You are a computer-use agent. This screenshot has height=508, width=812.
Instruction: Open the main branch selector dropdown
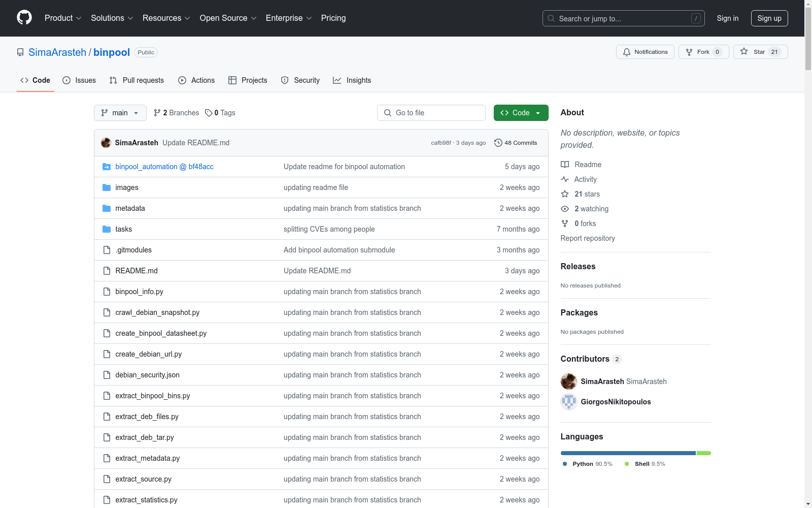click(120, 113)
